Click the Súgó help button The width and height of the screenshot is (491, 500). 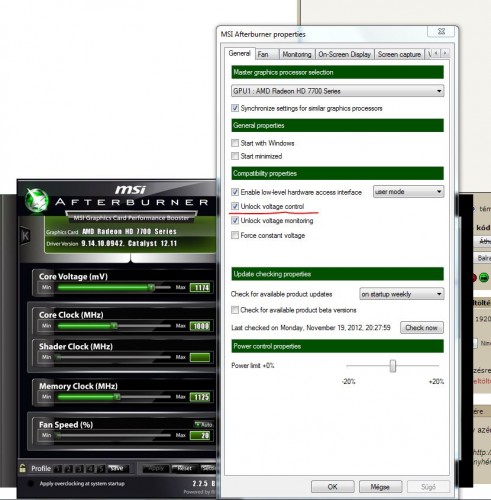(x=428, y=487)
